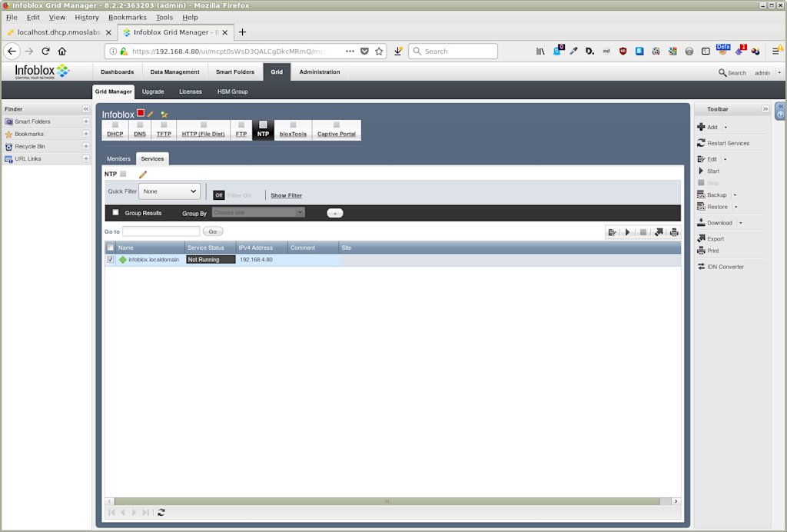This screenshot has height=532, width=787.
Task: Open the Group By dropdown
Action: pos(258,212)
